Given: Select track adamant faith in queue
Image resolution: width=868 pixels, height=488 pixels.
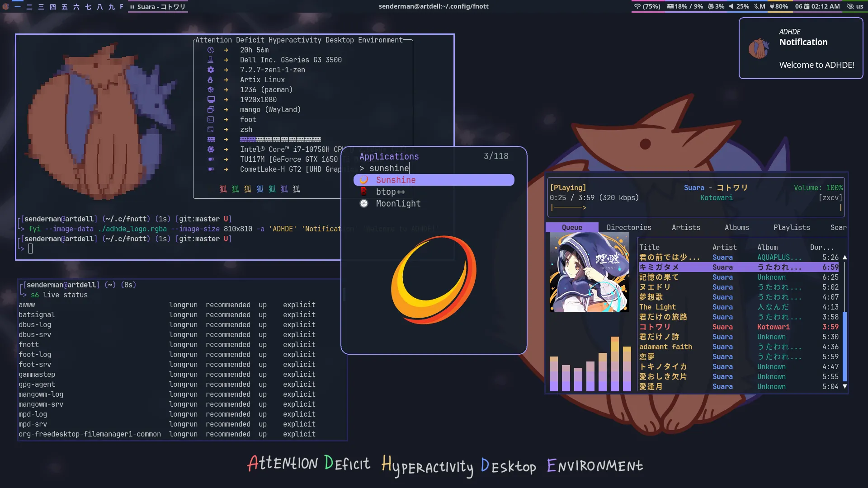Looking at the screenshot, I should point(739,347).
